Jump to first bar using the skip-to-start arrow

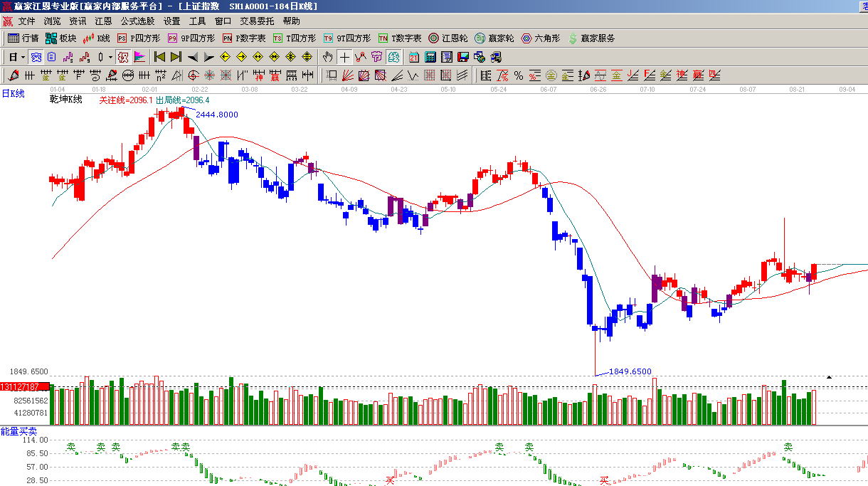click(159, 57)
